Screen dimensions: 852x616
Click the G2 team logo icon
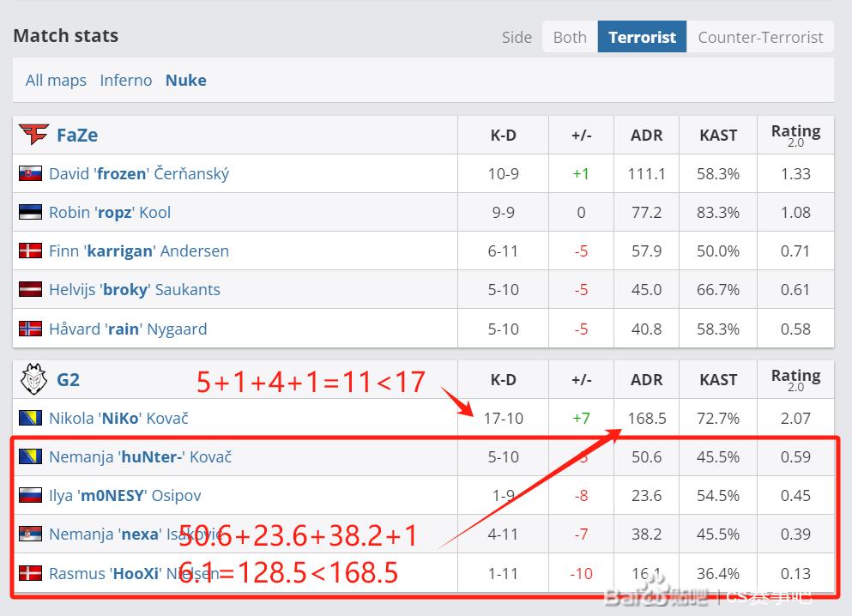click(x=33, y=378)
